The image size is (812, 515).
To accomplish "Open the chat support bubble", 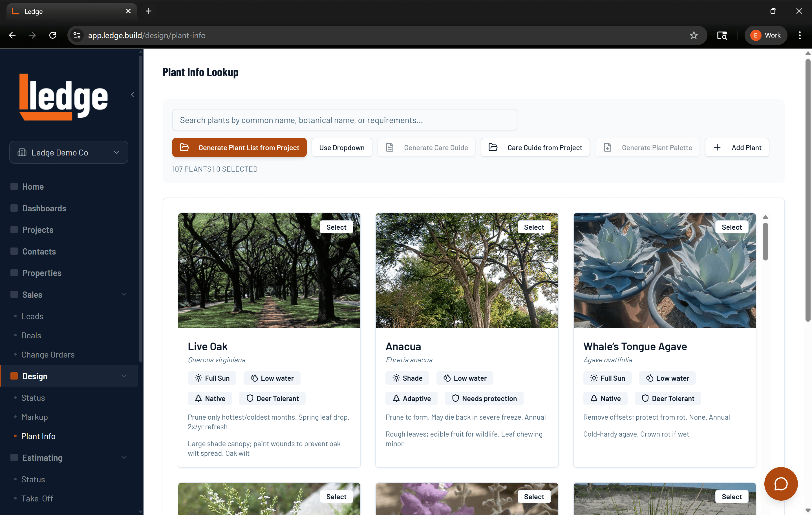I will [781, 483].
